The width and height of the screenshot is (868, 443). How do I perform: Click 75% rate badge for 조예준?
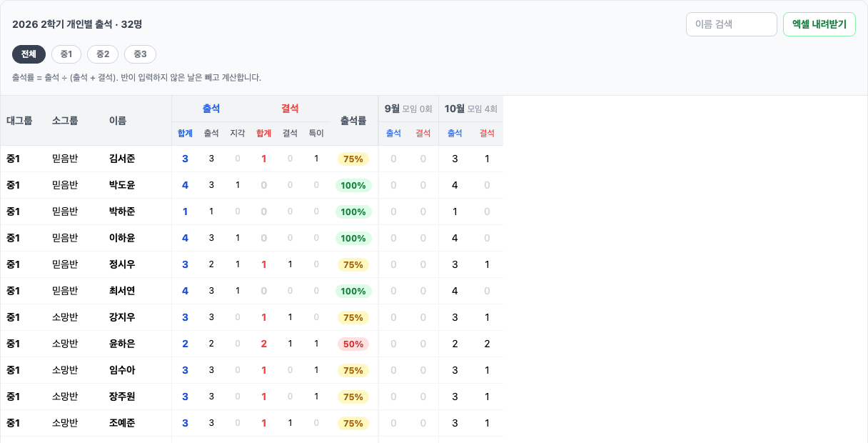353,423
